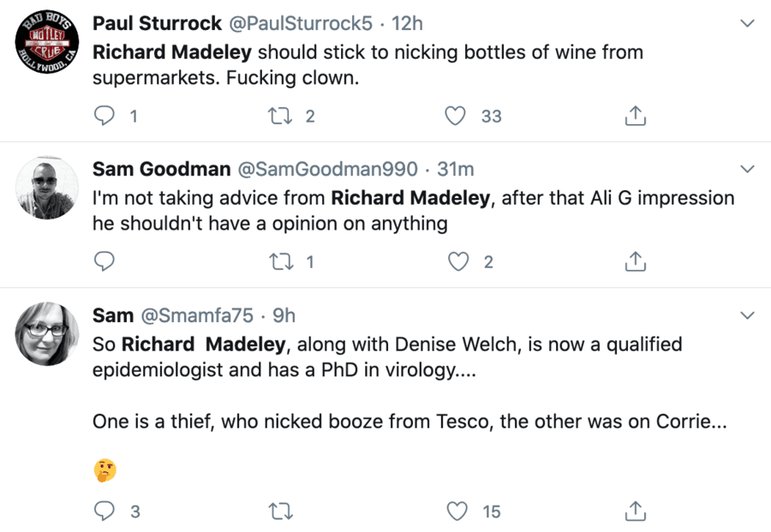Open the 9h timestamp on Sam's tweet

[284, 315]
